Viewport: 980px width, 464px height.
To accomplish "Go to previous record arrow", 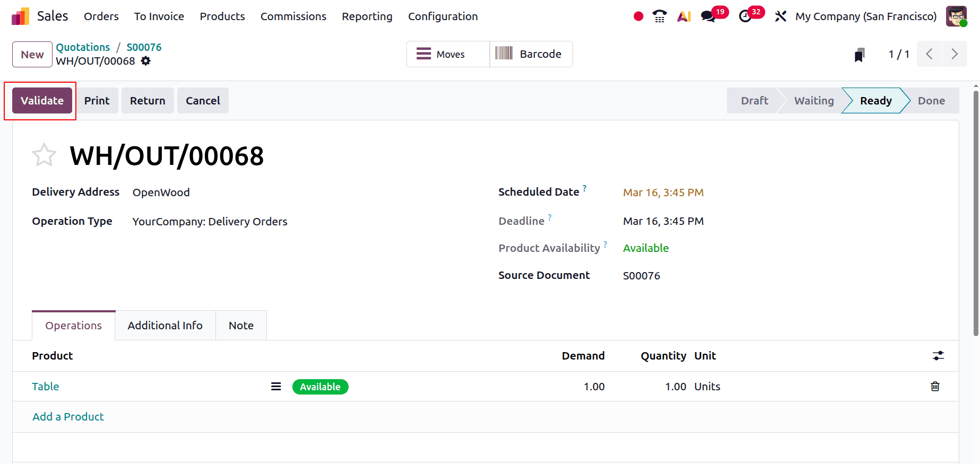I will (929, 54).
